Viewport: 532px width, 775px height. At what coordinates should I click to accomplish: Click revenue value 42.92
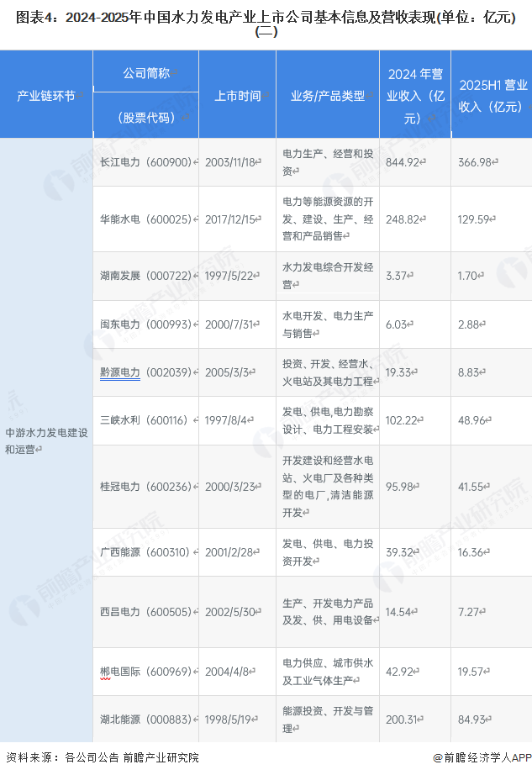pyautogui.click(x=400, y=672)
